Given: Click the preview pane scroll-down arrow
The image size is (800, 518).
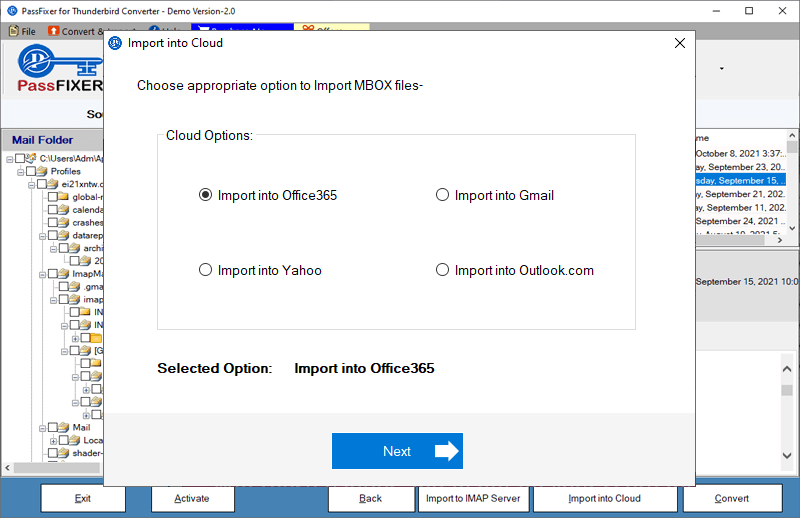Looking at the screenshot, I should pyautogui.click(x=787, y=455).
